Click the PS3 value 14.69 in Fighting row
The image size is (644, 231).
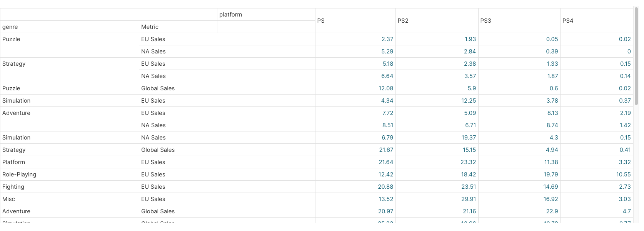point(551,187)
